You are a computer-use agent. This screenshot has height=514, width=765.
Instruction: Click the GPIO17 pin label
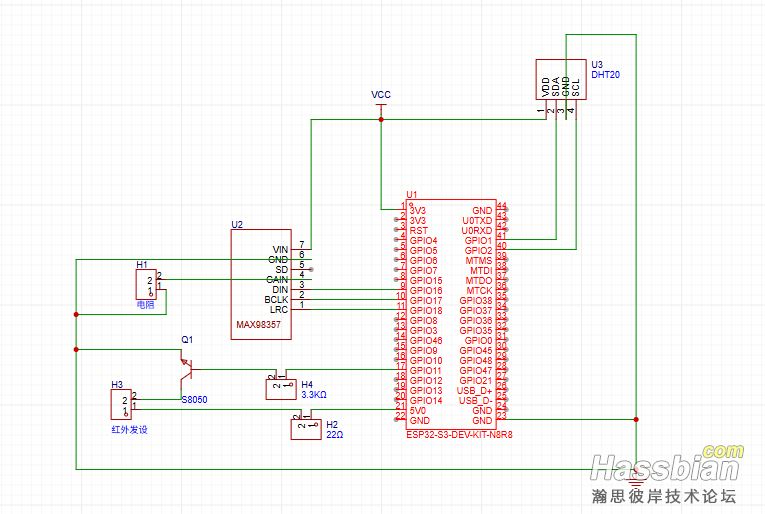pyautogui.click(x=426, y=300)
